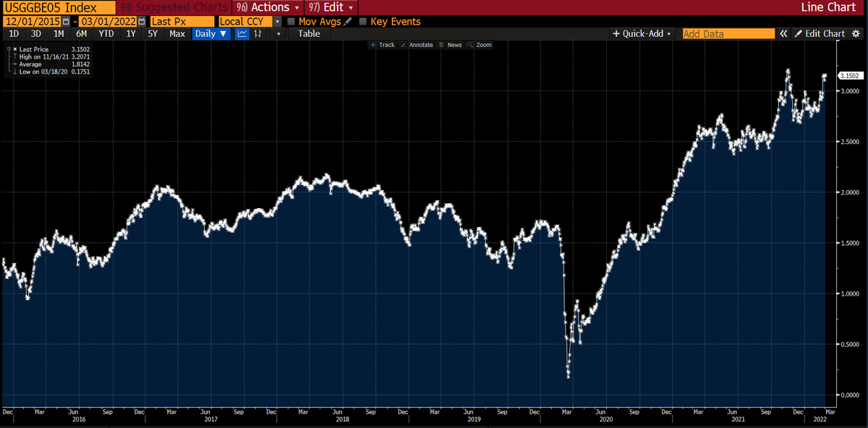868x428 pixels.
Task: Select the line chart style icon
Action: click(242, 33)
